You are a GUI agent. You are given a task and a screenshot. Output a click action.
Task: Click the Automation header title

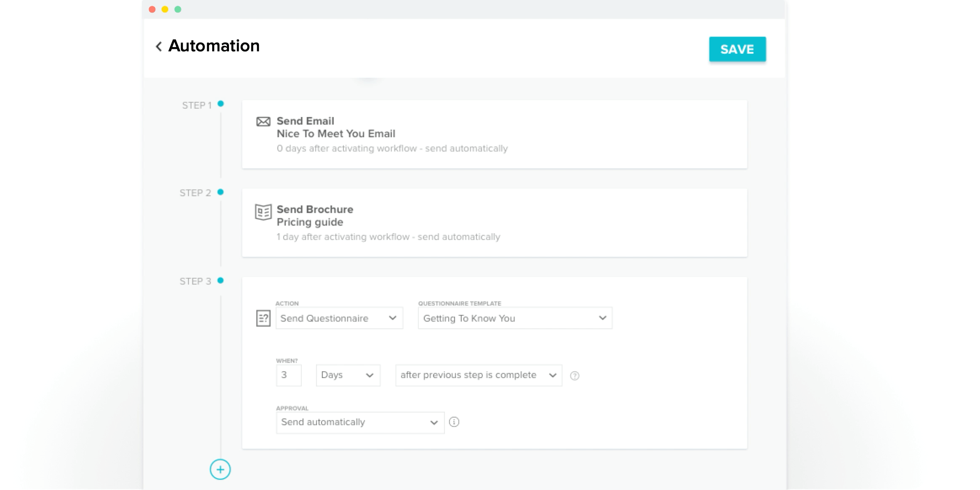[x=214, y=46]
